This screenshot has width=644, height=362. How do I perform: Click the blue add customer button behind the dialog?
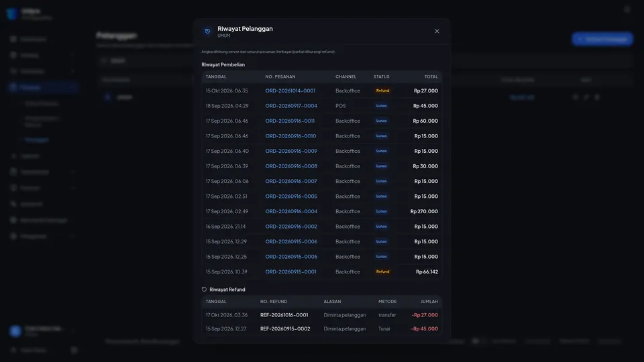[x=602, y=39]
